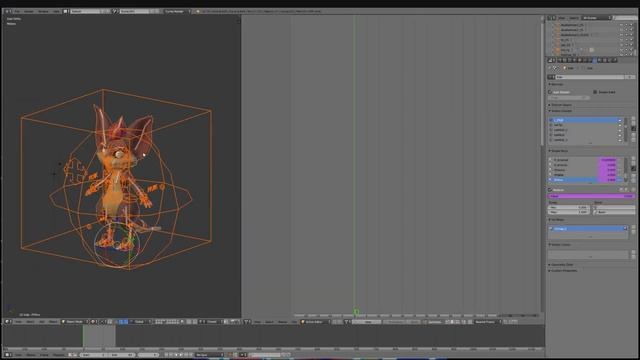640x360 pixels.
Task: Click the 3D View editor type icon
Action: (7, 322)
